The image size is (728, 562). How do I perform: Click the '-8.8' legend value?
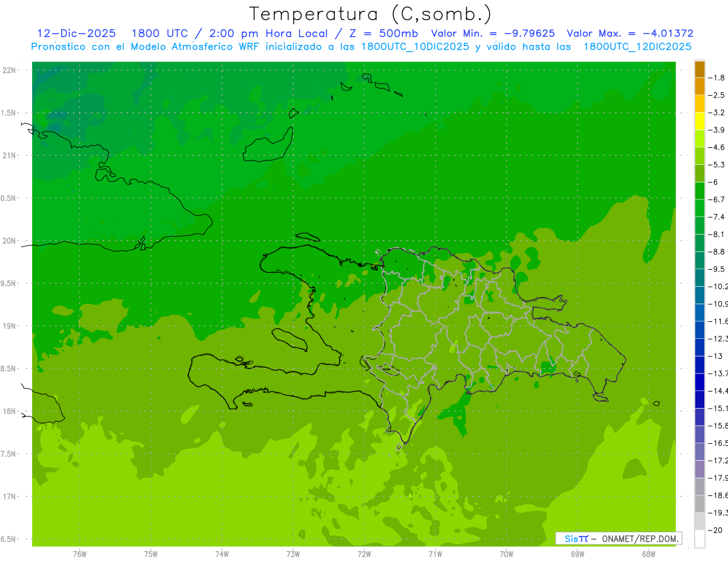click(x=717, y=252)
